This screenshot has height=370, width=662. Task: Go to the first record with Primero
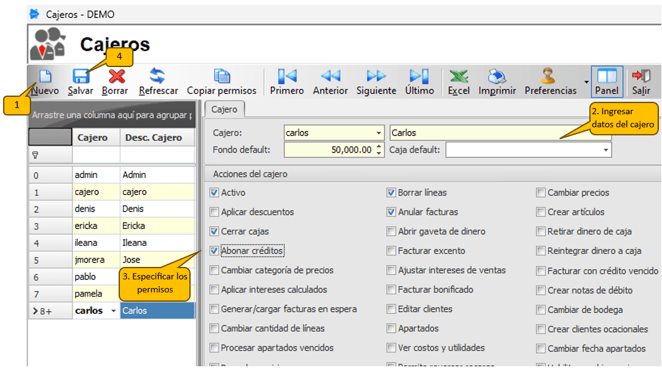287,76
